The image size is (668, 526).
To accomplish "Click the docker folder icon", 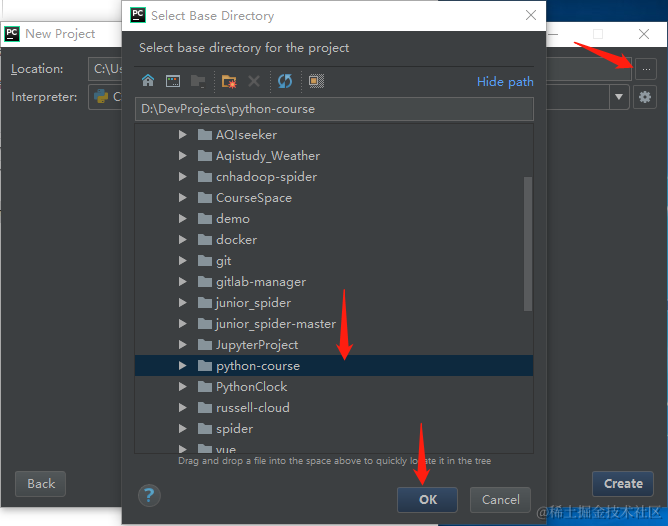I will click(x=205, y=240).
